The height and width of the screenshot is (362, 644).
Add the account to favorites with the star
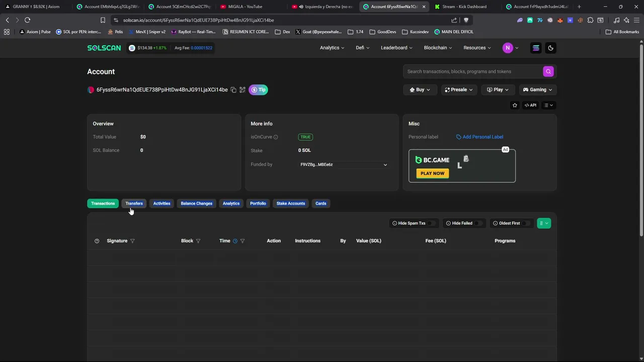pos(515,105)
